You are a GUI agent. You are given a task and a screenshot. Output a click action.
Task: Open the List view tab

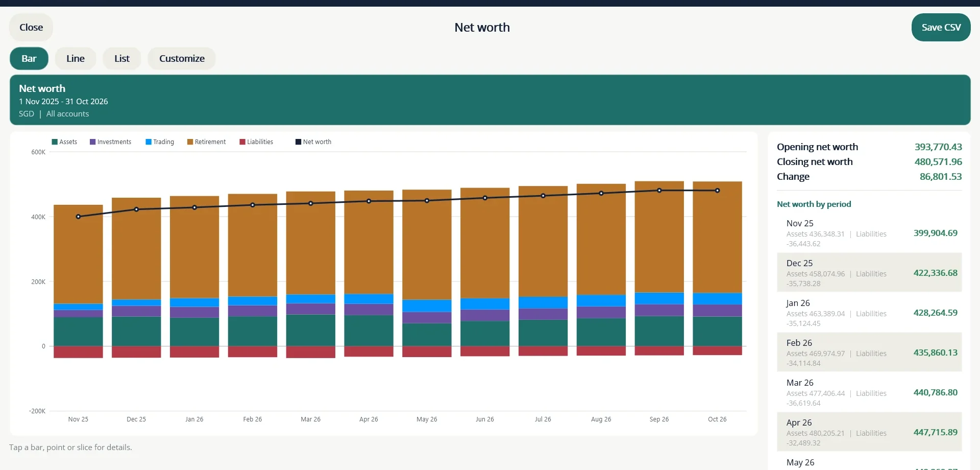[122, 59]
